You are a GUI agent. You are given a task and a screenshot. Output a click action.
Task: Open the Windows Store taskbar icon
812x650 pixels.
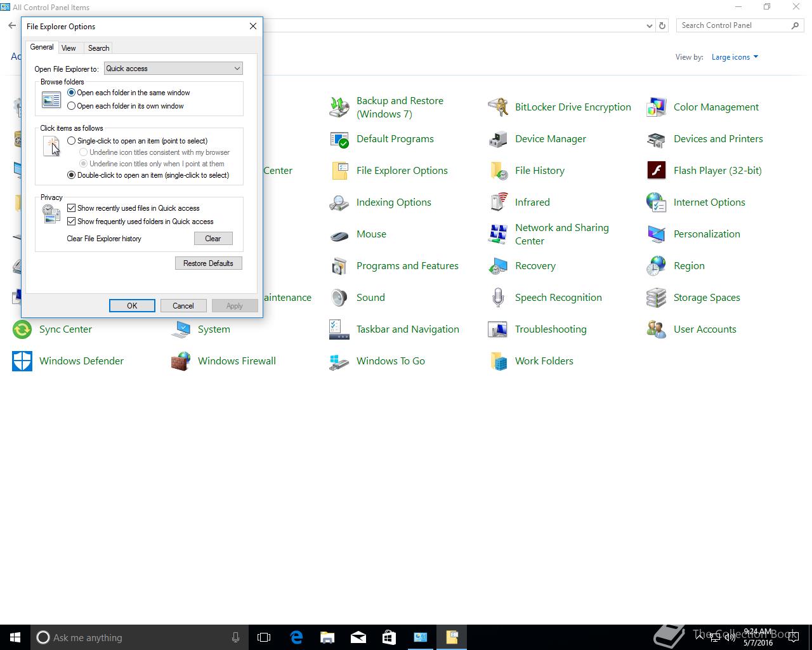point(389,637)
